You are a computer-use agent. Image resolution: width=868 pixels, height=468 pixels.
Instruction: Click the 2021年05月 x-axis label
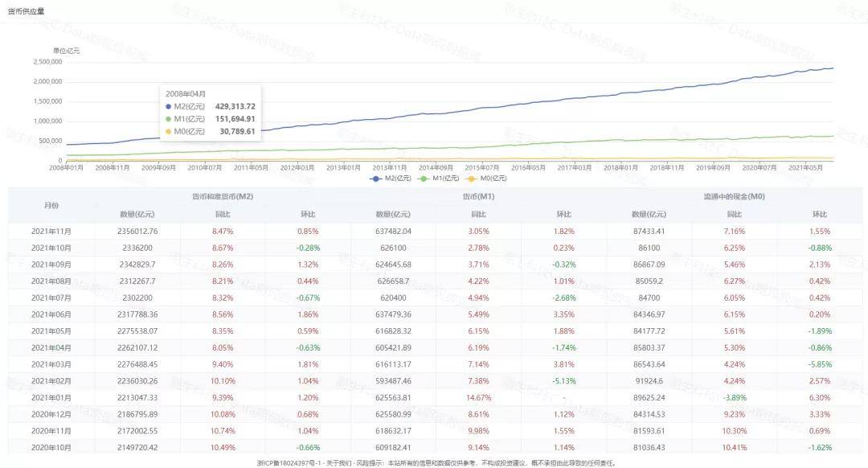tap(807, 167)
